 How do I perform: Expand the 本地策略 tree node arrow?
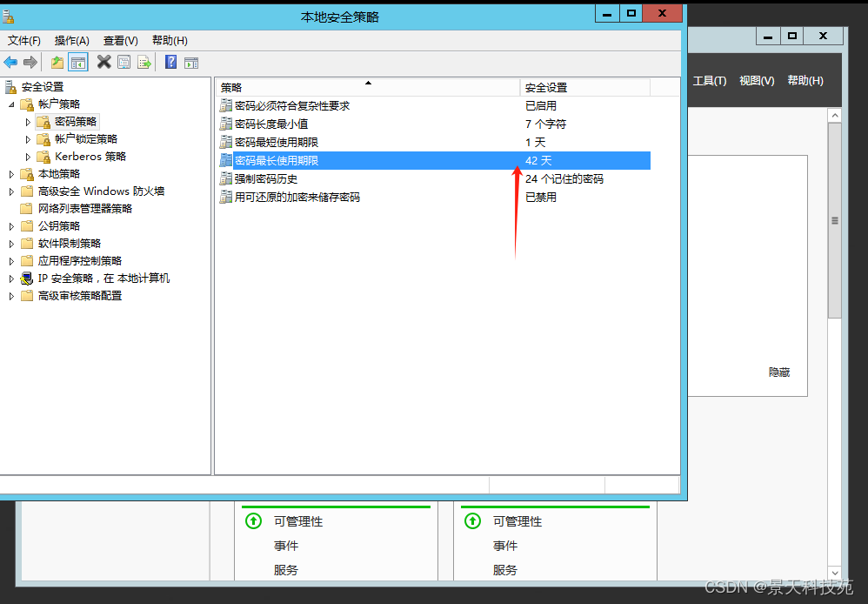[x=11, y=174]
